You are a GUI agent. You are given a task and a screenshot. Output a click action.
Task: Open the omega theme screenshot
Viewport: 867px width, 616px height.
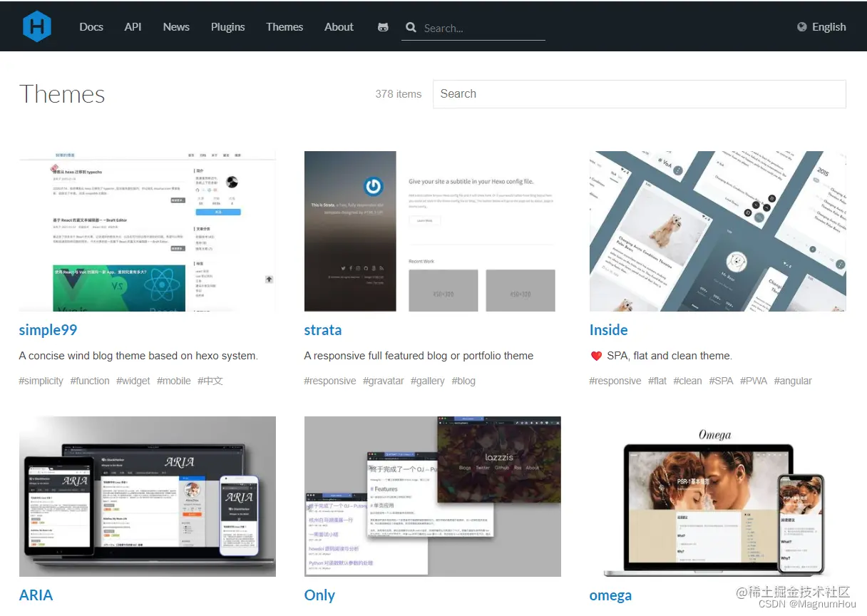tap(718, 496)
